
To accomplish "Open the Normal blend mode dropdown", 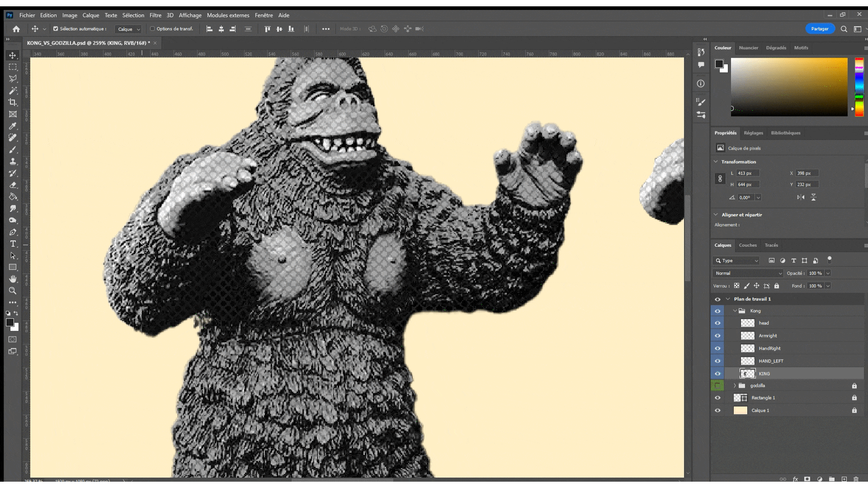I will [x=748, y=273].
